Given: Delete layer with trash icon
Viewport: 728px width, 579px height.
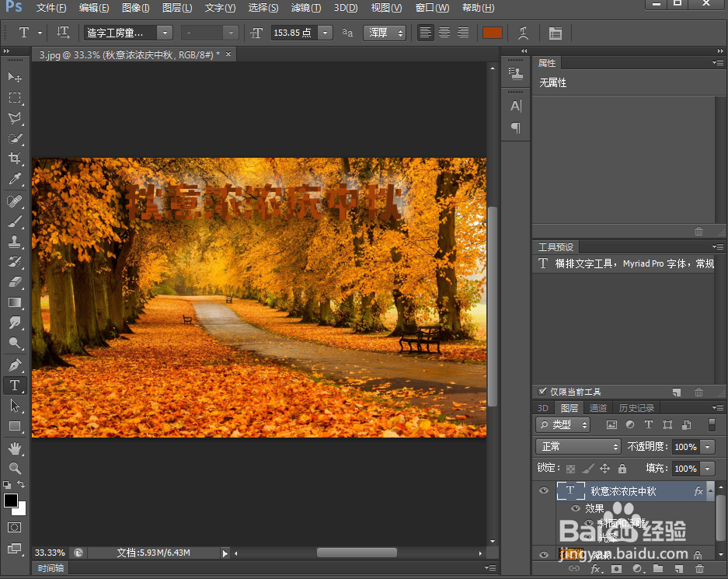Looking at the screenshot, I should 699,568.
